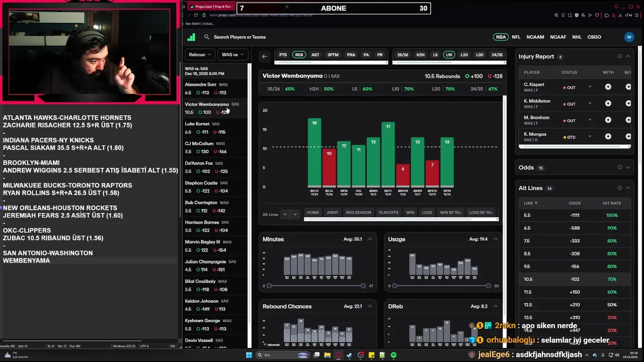
Task: Select player De'Aaron Fox
Action: 215,167
